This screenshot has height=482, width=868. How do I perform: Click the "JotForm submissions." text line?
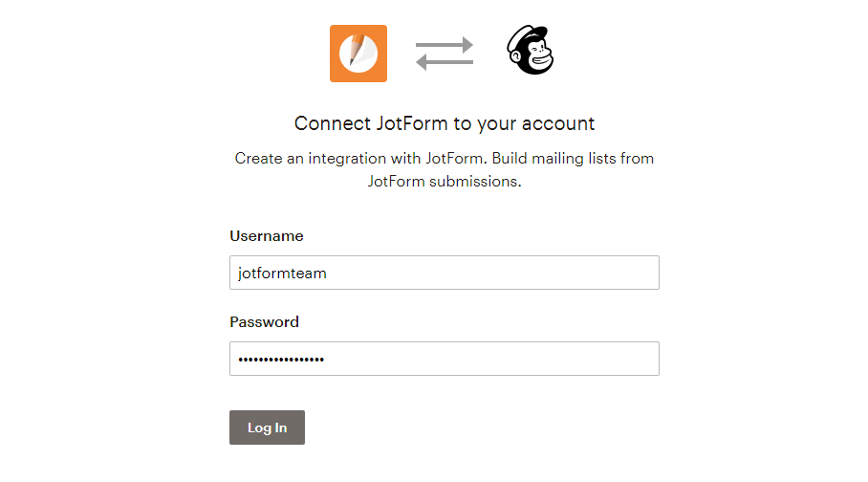pyautogui.click(x=445, y=181)
